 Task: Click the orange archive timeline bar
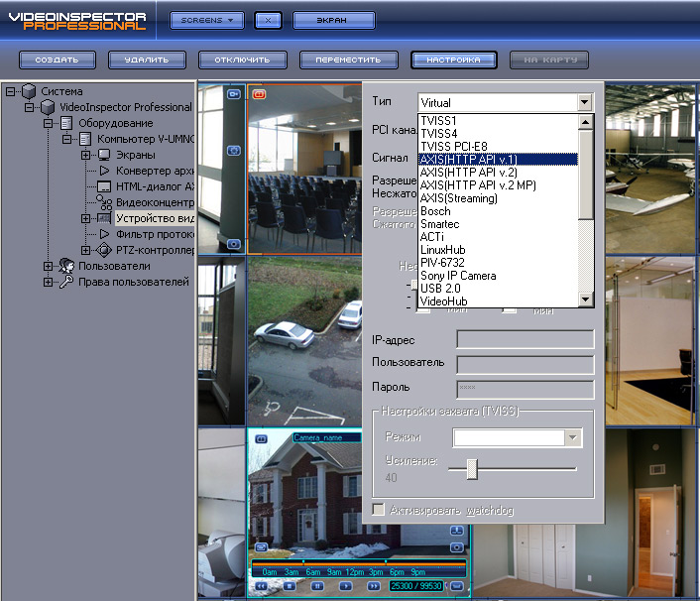click(359, 563)
